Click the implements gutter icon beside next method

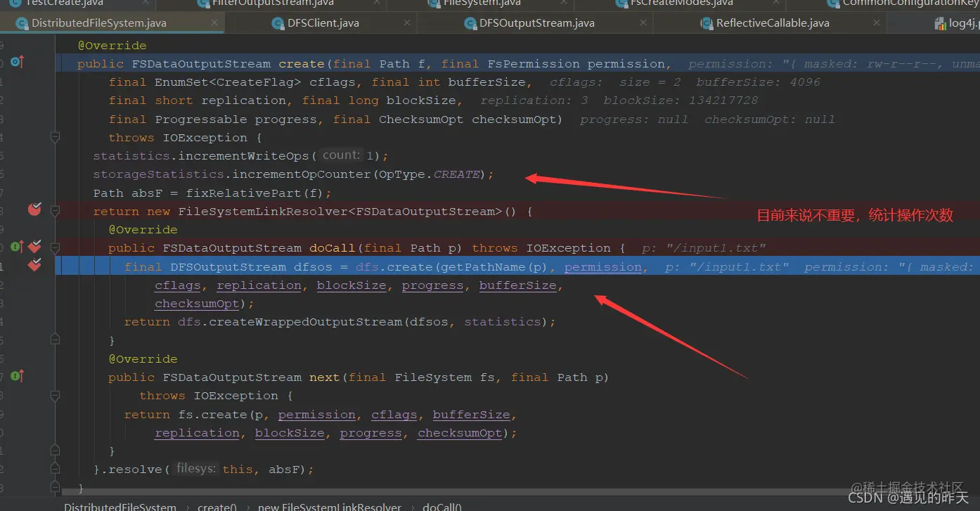[x=17, y=376]
